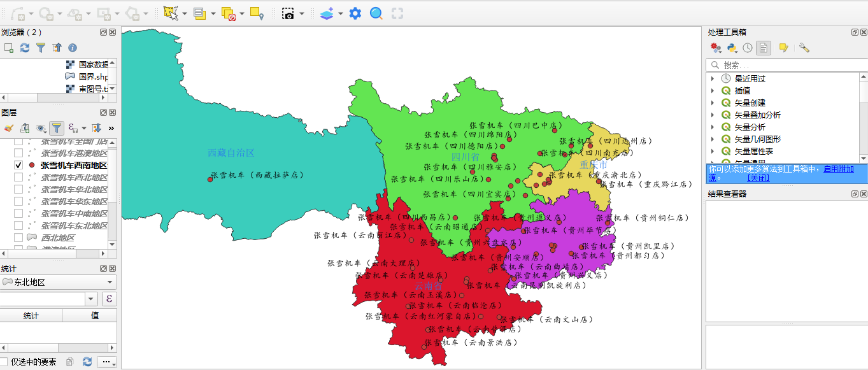Enable 西北地区 polygon layer checkbox
The image size is (868, 370).
pyautogui.click(x=18, y=238)
